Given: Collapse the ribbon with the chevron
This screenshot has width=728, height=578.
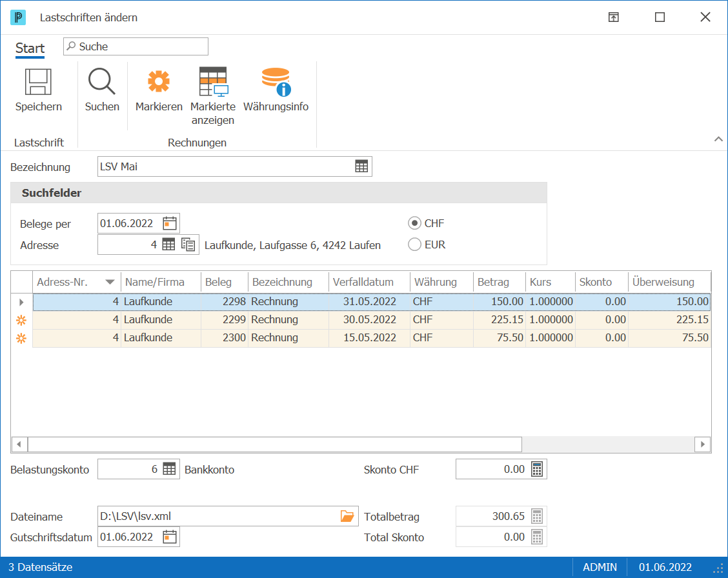Looking at the screenshot, I should 718,139.
